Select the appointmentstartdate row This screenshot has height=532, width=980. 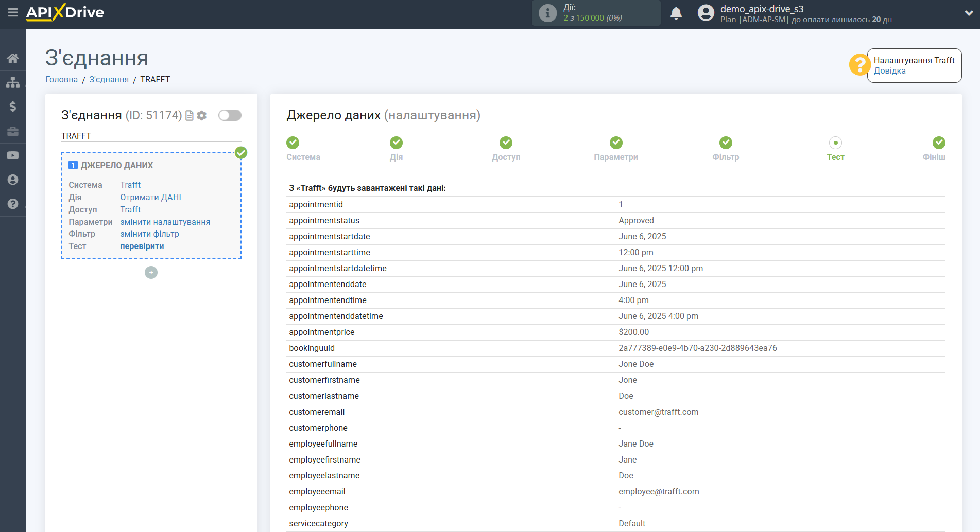616,237
